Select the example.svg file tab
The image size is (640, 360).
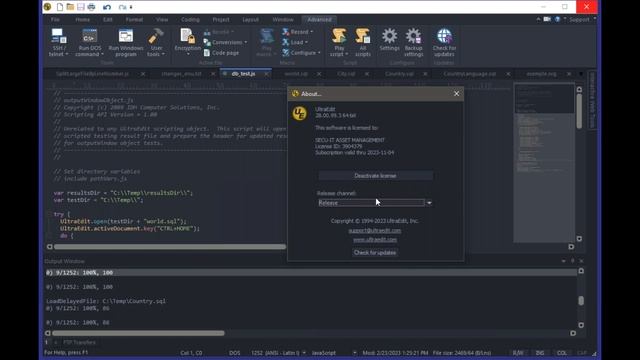pyautogui.click(x=541, y=74)
